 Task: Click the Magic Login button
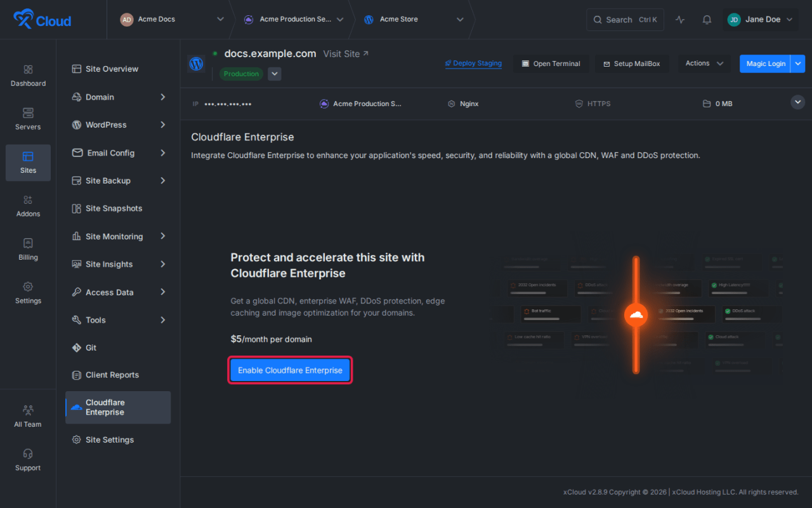(765, 63)
